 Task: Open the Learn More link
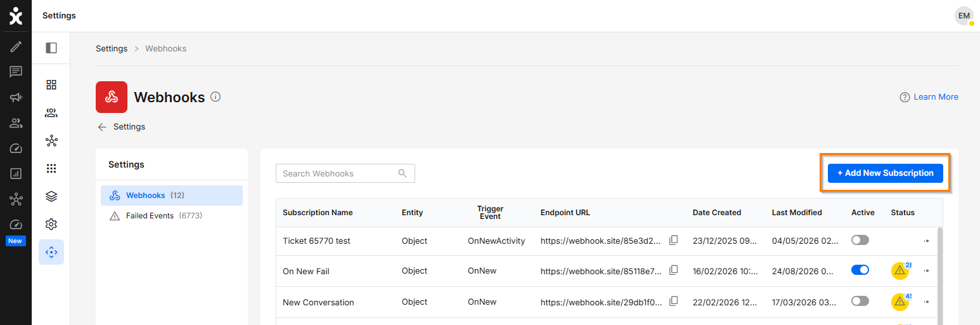point(936,97)
